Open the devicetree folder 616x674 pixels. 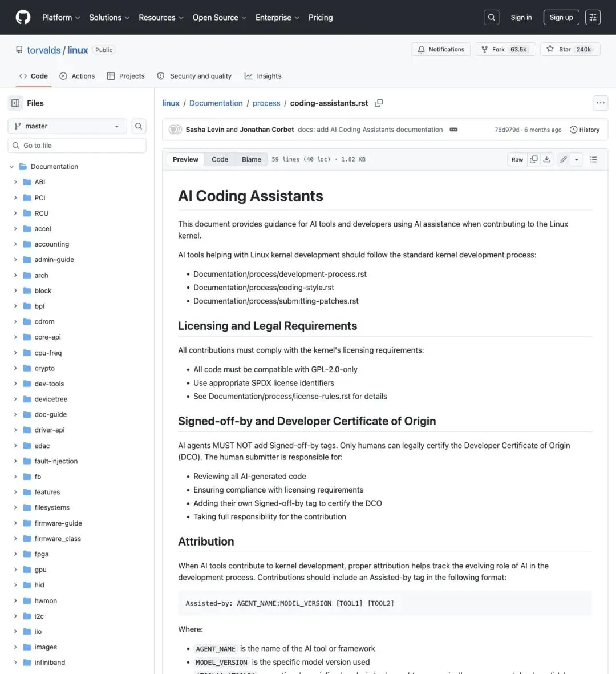click(x=51, y=399)
